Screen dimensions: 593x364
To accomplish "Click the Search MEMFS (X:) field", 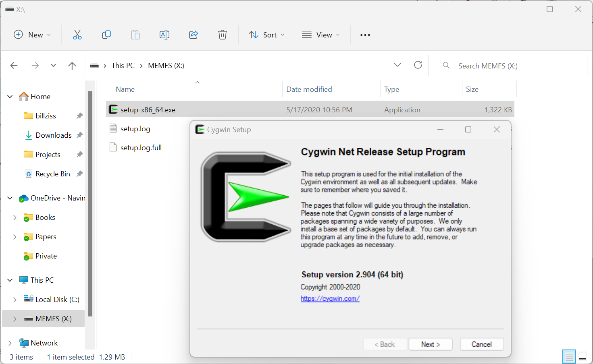I will (x=510, y=66).
